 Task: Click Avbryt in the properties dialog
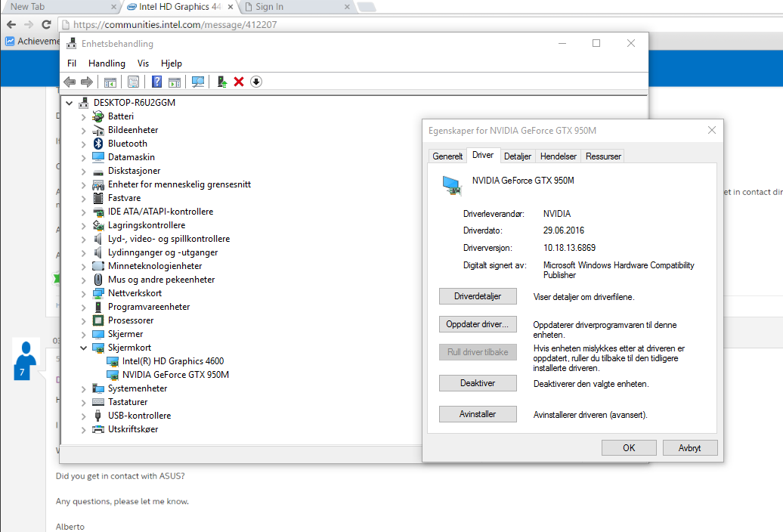[x=690, y=447]
